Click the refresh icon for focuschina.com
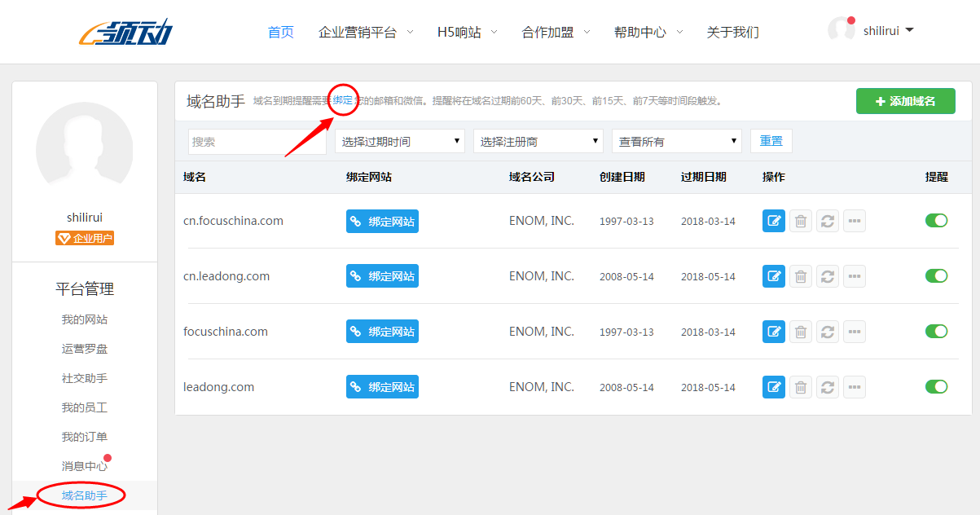The image size is (980, 515). 827,331
